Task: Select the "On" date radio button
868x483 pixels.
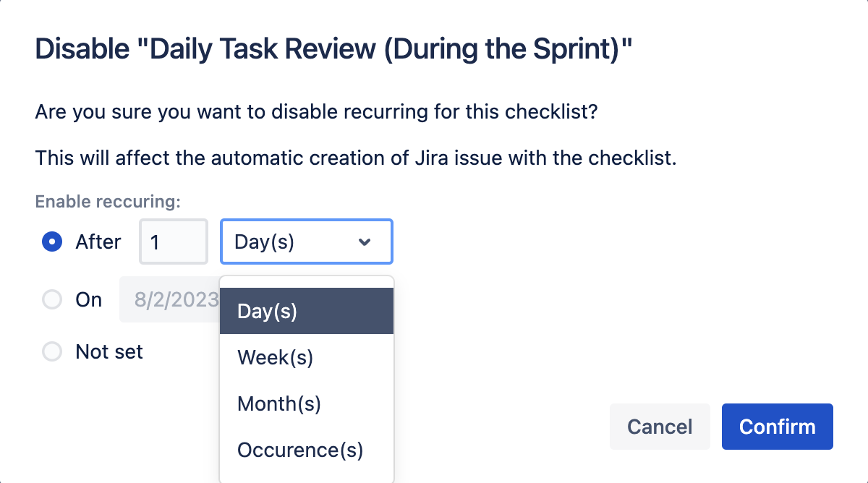Action: click(51, 299)
